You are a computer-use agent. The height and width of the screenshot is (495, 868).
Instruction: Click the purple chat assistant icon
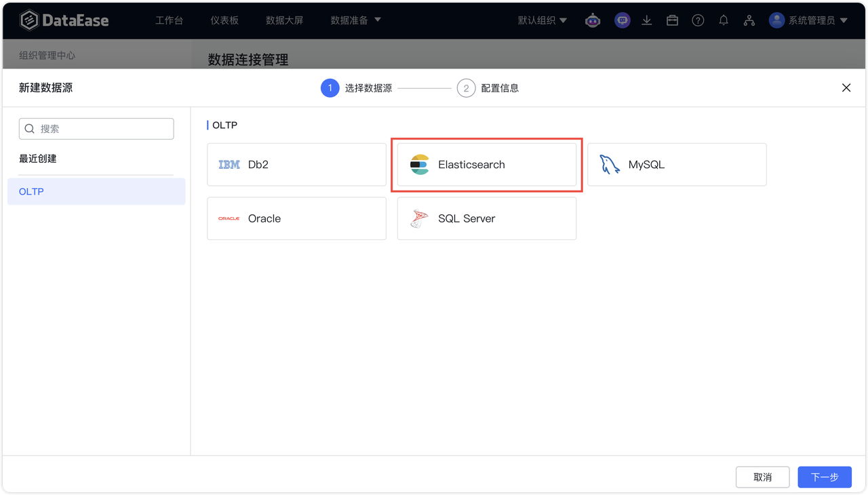[622, 20]
